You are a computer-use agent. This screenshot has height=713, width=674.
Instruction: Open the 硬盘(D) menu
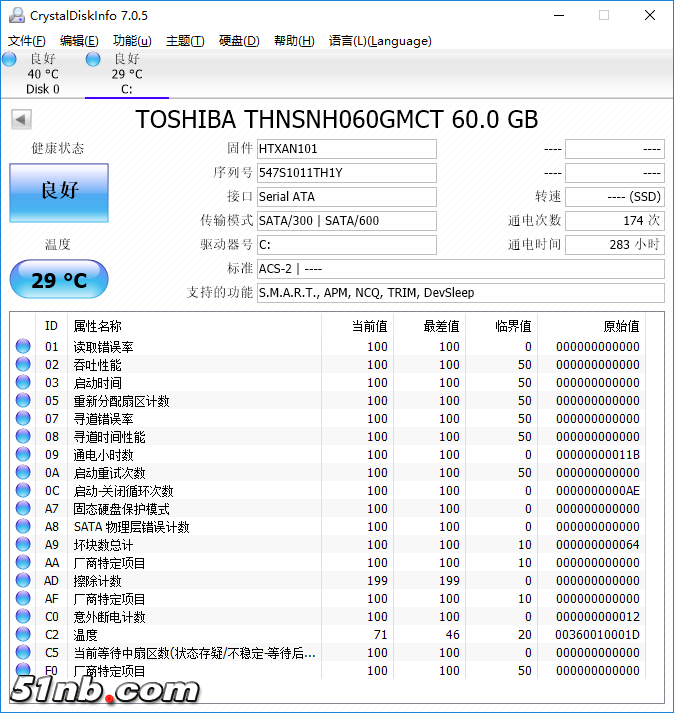tap(238, 41)
